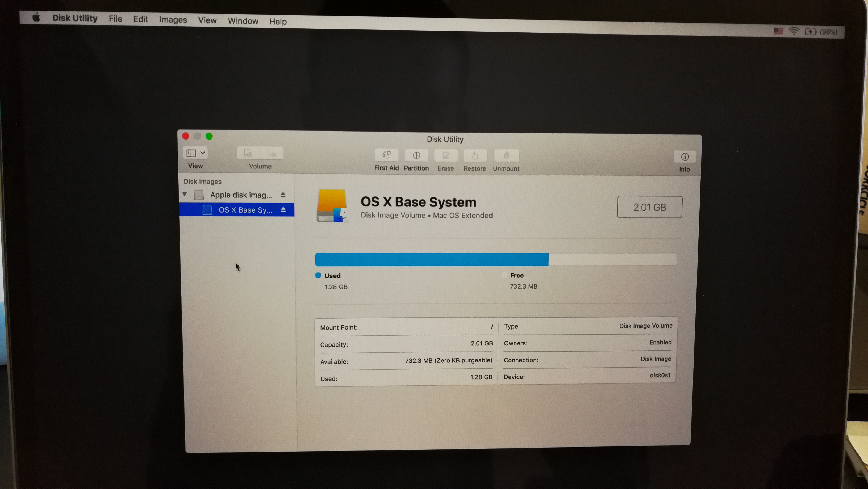Open the File menu
Image resolution: width=868 pixels, height=489 pixels.
[x=115, y=19]
